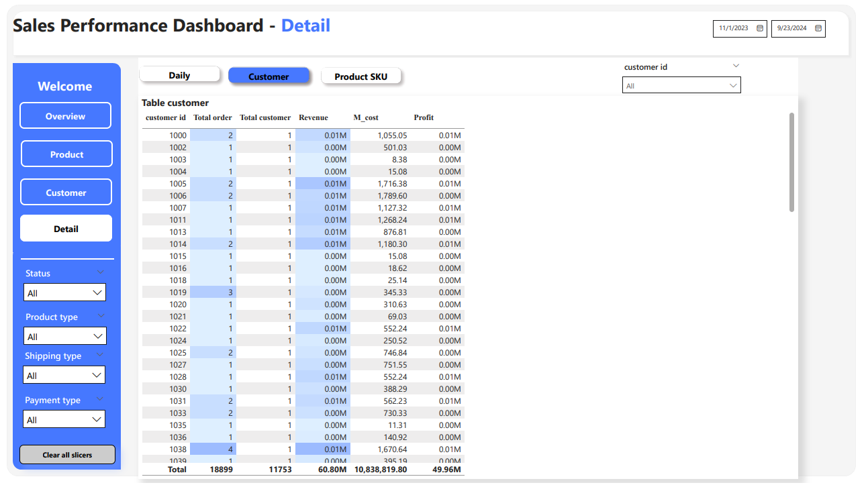Viewport: 868px width, 487px height.
Task: Expand the Status dropdown
Action: click(64, 293)
